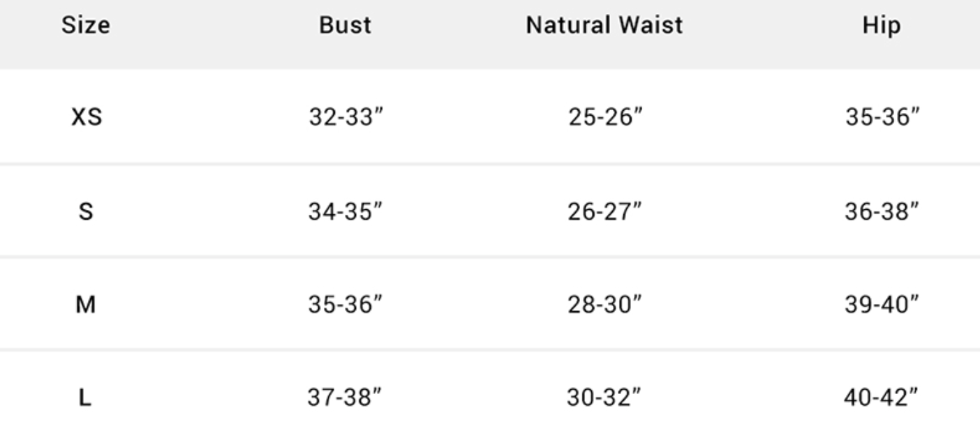The width and height of the screenshot is (980, 438).
Task: Click the Size column header
Action: (85, 26)
